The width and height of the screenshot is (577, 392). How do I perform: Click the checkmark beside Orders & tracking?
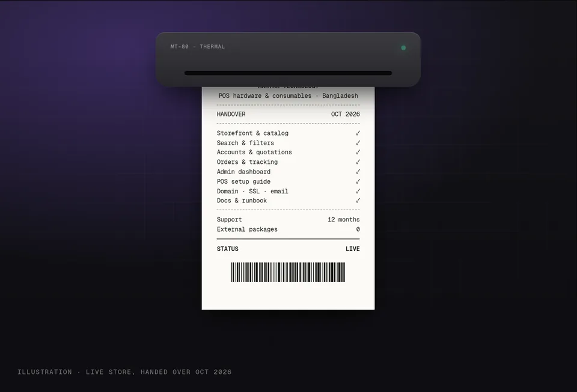click(358, 162)
